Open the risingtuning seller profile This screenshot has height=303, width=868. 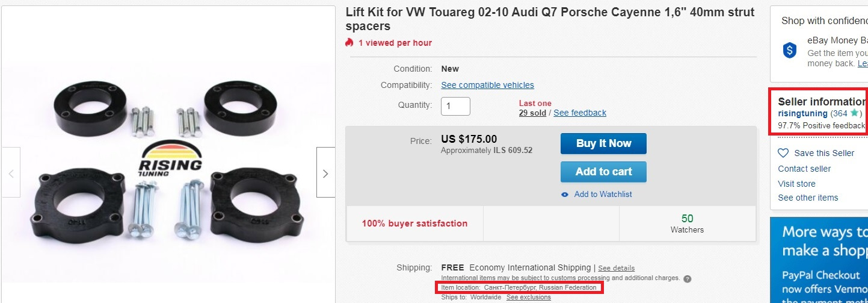[x=802, y=113]
